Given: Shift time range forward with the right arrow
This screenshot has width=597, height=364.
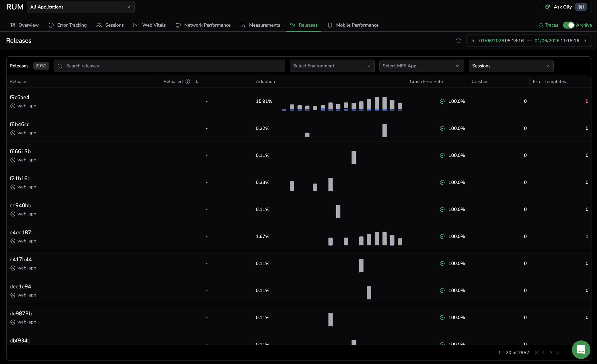Looking at the screenshot, I should click(585, 41).
